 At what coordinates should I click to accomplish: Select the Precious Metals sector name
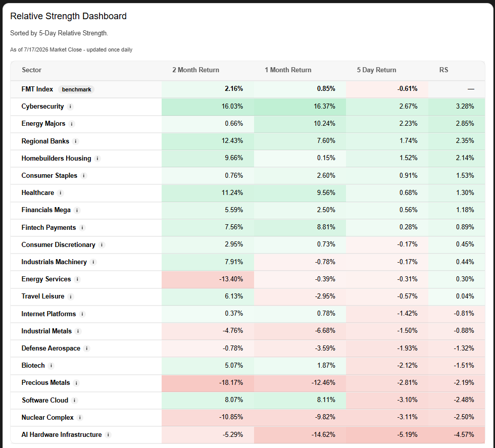(x=46, y=383)
